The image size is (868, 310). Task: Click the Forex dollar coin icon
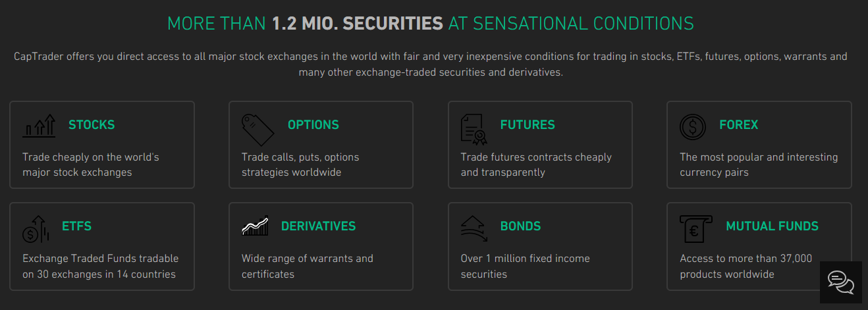coord(692,127)
